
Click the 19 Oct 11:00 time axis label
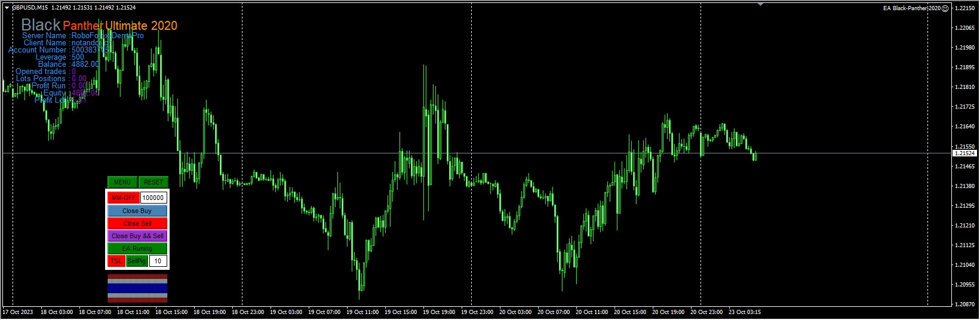click(362, 312)
